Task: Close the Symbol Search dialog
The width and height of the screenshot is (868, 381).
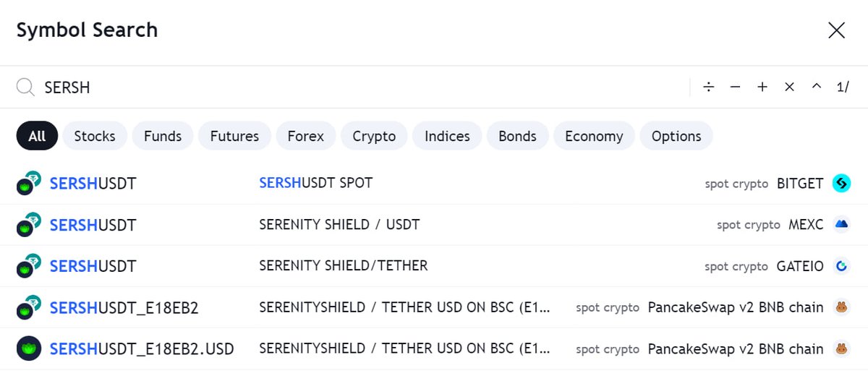Action: pyautogui.click(x=836, y=30)
